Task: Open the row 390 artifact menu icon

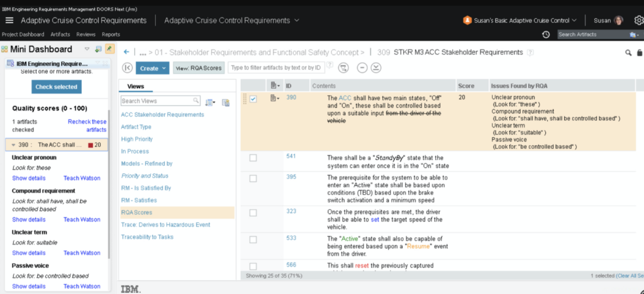Action: 275,98
